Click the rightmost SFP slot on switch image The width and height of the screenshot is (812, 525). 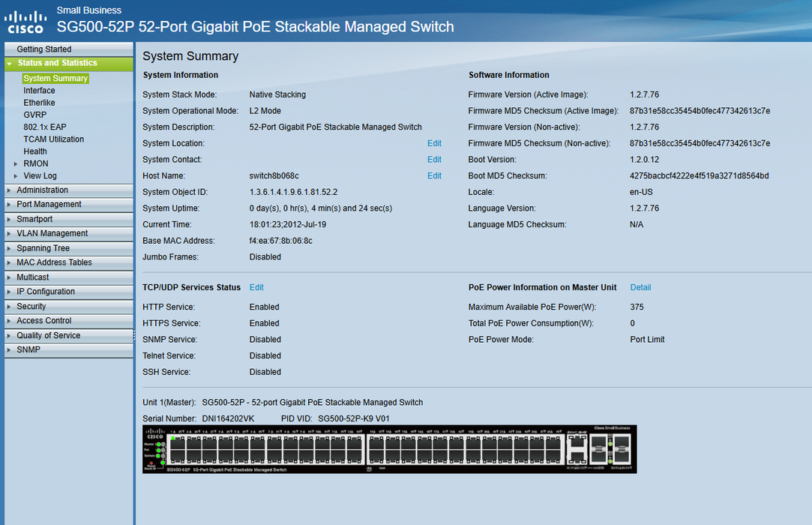pos(621,448)
